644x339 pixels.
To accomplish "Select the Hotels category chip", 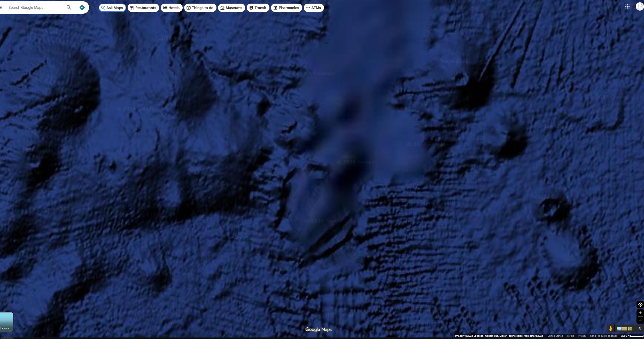I will coord(171,8).
